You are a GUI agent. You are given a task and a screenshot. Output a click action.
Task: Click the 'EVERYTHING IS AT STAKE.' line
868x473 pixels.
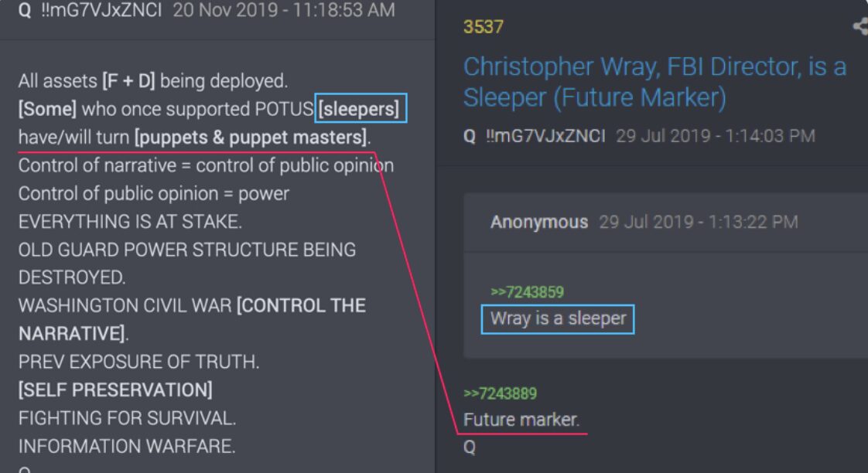pyautogui.click(x=130, y=221)
